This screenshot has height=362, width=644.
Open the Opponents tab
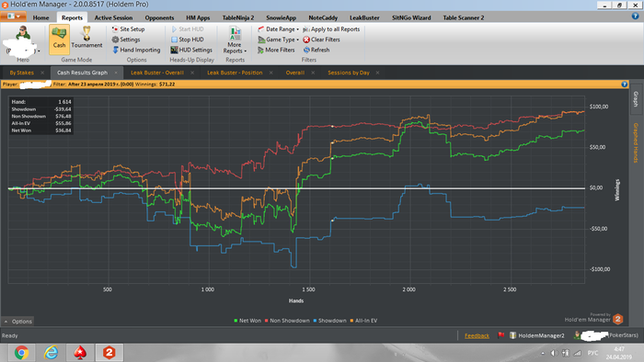click(x=159, y=17)
